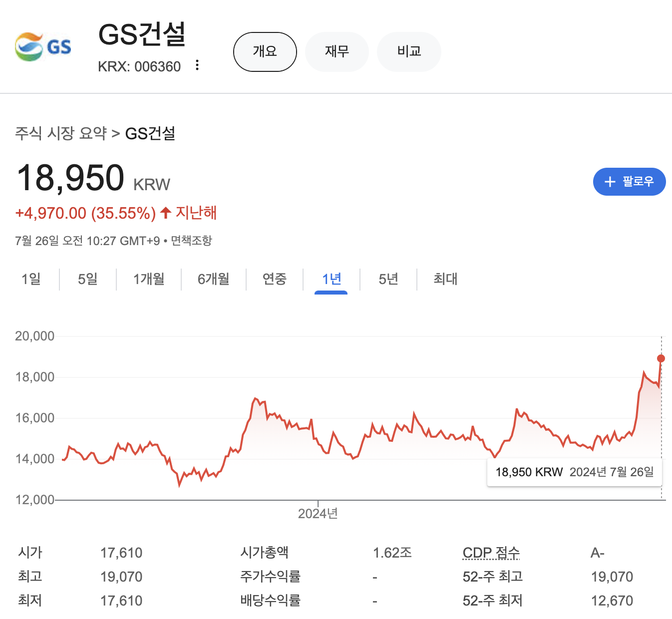Open the 면책조항 disclaimer link
Viewport: 672px width, 619px height.
(x=191, y=241)
